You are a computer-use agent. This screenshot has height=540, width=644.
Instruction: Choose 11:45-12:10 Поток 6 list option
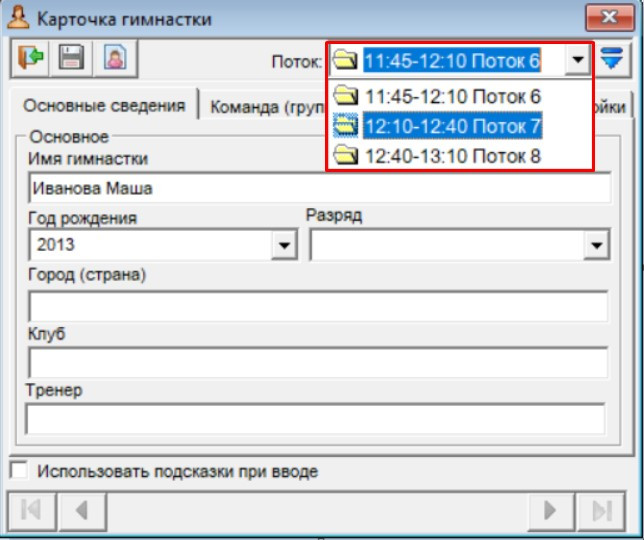452,97
